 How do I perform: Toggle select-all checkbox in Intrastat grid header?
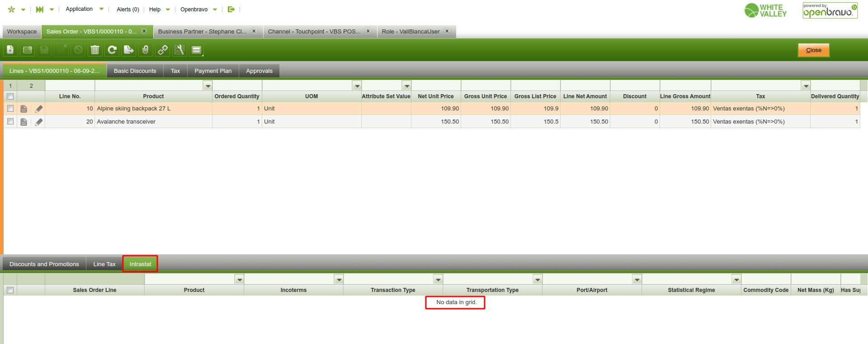tap(10, 290)
